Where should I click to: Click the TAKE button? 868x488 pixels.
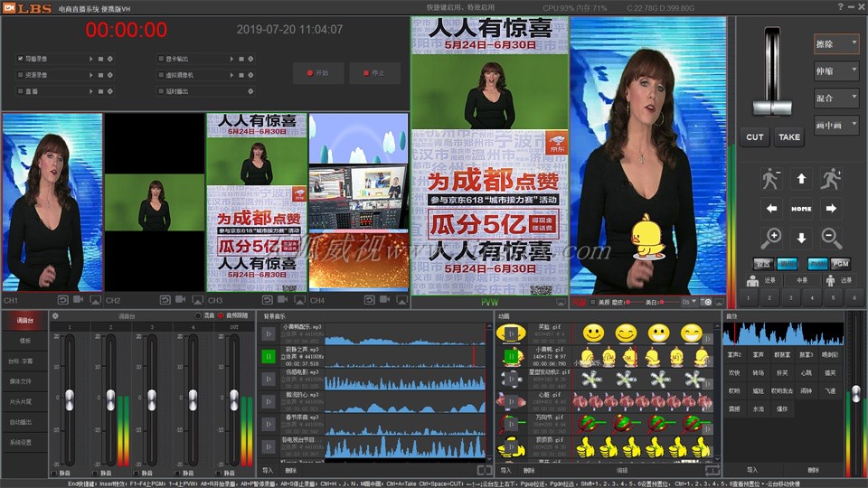788,137
